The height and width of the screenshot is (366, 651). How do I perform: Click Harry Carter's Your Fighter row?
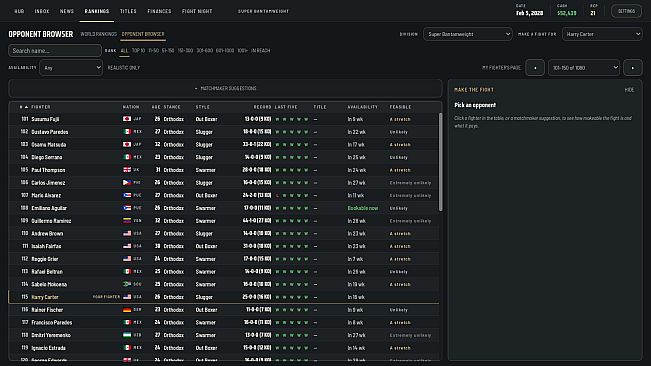click(224, 297)
